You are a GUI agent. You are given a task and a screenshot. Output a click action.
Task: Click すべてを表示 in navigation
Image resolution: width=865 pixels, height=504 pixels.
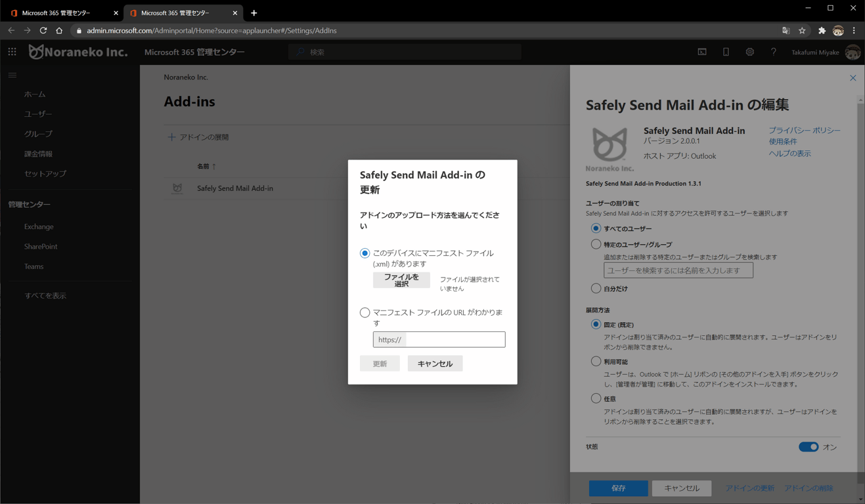point(45,296)
